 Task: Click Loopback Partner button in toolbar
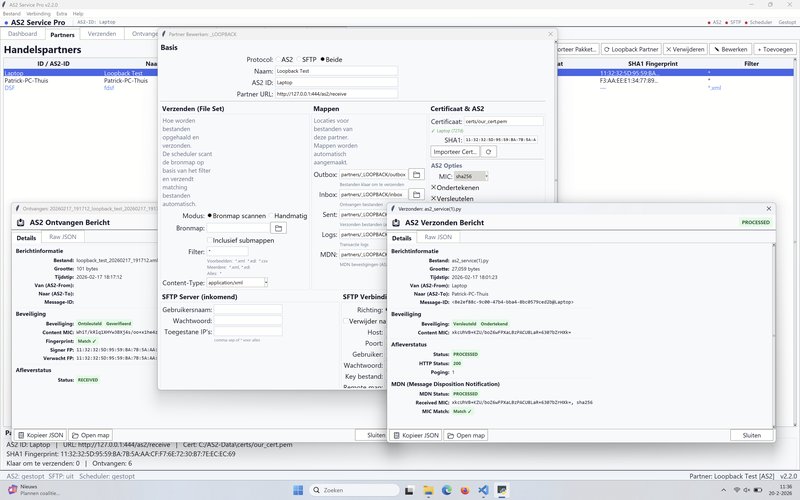pos(634,48)
